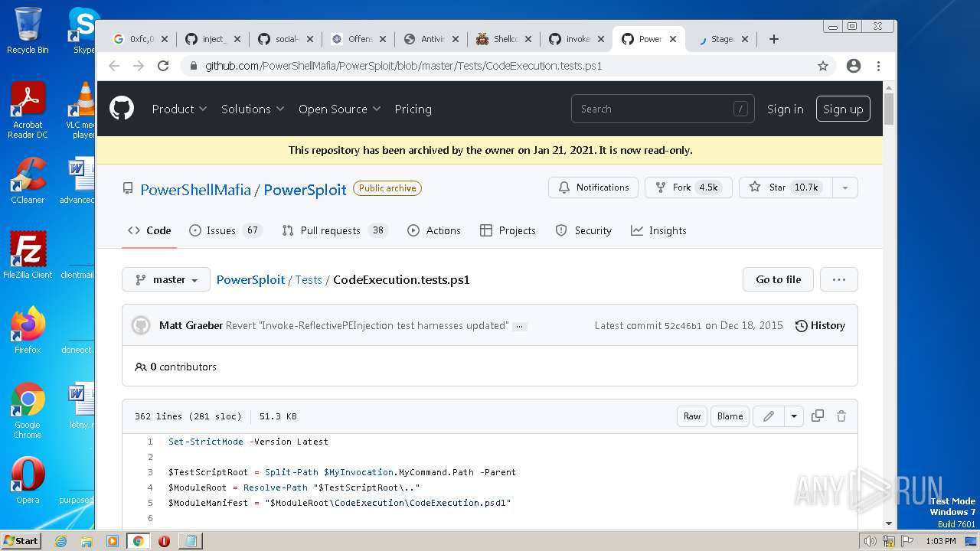
Task: Open Internet Explorer from taskbar
Action: click(x=60, y=541)
